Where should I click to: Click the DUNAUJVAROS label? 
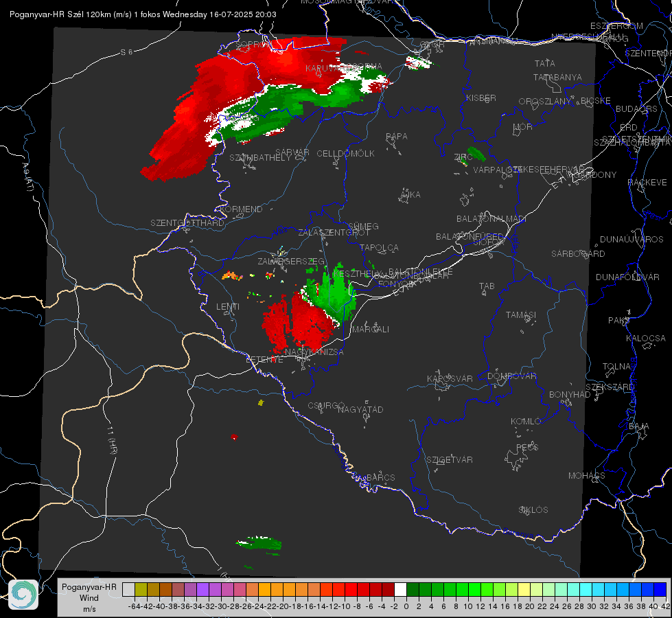[x=632, y=239]
